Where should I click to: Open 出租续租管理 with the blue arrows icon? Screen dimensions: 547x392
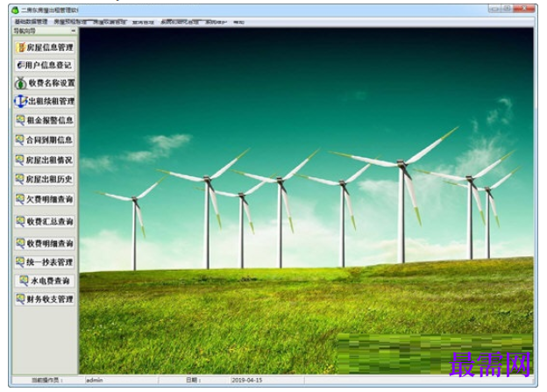[x=45, y=101]
